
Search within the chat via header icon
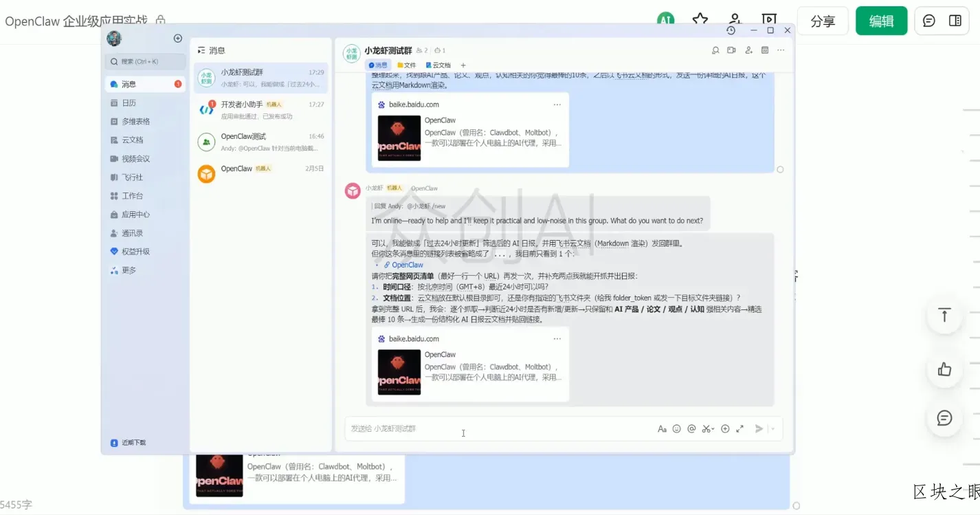715,50
